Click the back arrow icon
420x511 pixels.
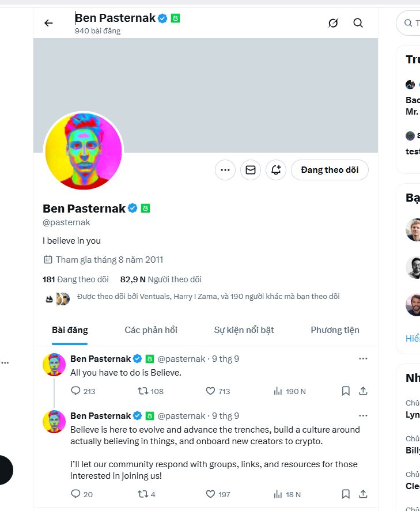[x=48, y=23]
